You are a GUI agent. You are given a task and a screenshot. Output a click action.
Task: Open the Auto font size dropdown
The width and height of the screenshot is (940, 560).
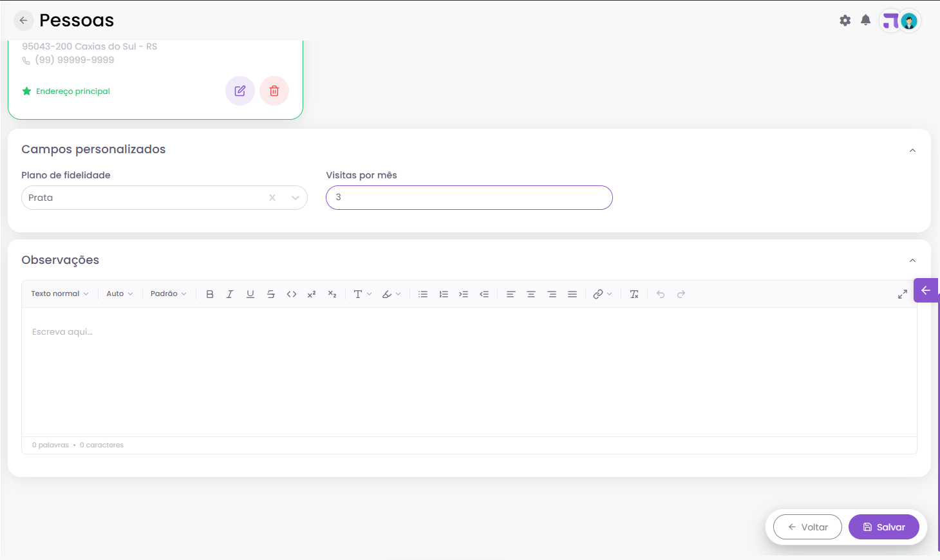120,294
